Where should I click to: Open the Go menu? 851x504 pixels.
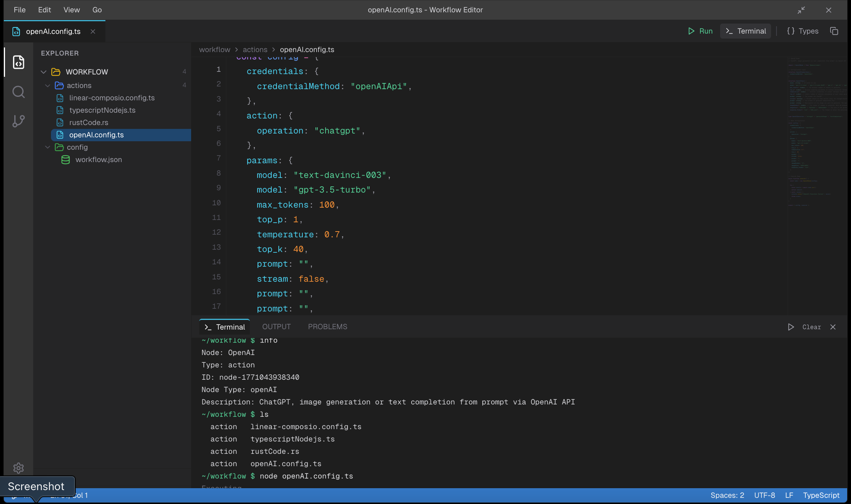97,10
